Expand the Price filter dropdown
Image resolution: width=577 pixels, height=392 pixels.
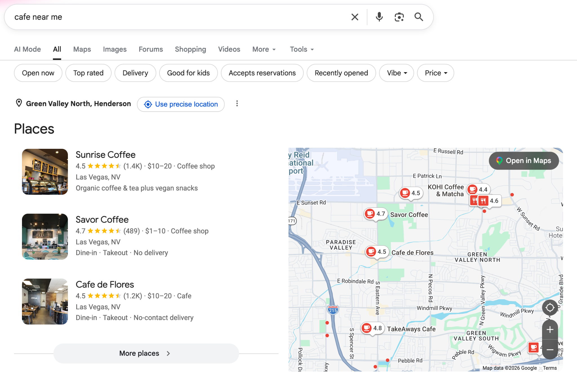point(436,73)
